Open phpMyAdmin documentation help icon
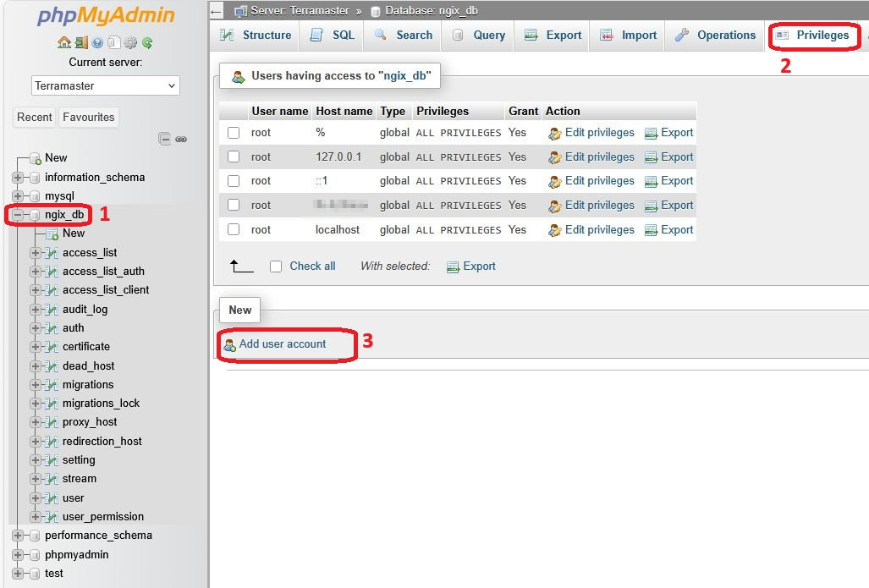The width and height of the screenshot is (869, 588). [97, 42]
